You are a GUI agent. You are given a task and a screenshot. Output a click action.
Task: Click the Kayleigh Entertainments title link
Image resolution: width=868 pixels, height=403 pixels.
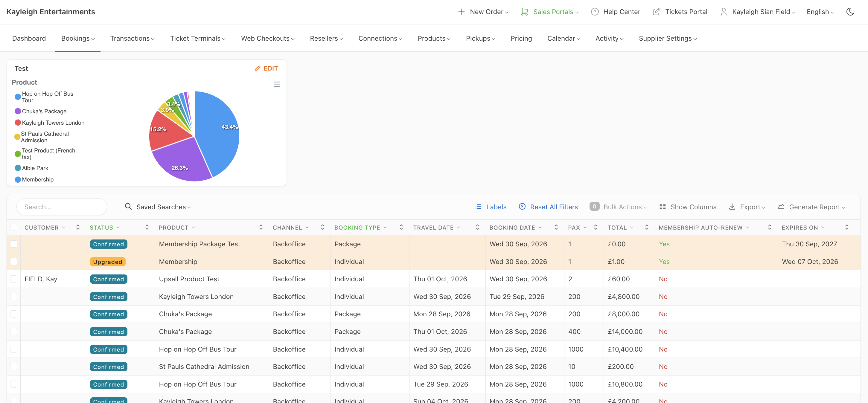[51, 12]
